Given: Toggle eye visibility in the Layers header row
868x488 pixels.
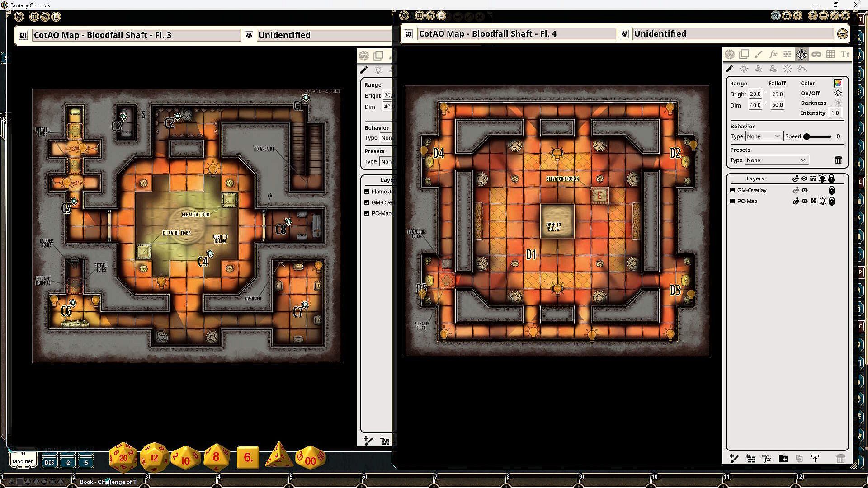Looking at the screenshot, I should tap(804, 179).
